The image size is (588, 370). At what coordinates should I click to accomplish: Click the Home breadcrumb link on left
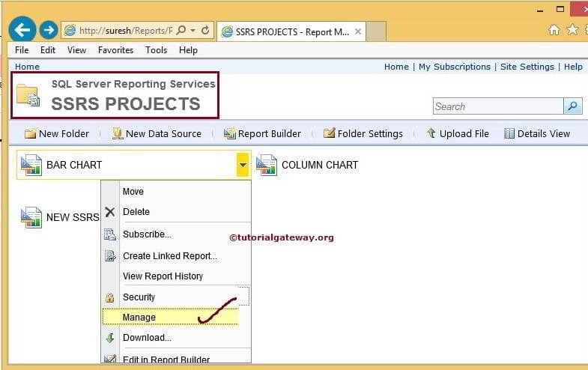pyautogui.click(x=27, y=67)
